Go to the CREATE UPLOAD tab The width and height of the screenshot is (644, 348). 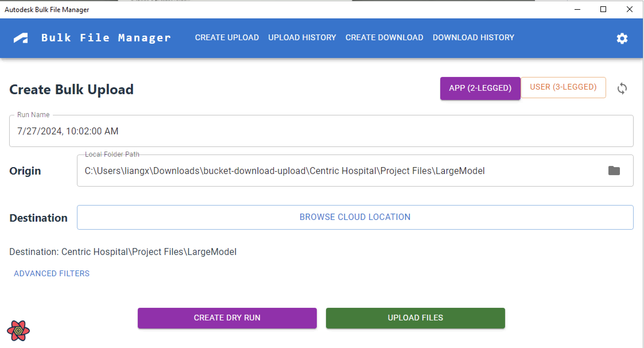pyautogui.click(x=227, y=38)
